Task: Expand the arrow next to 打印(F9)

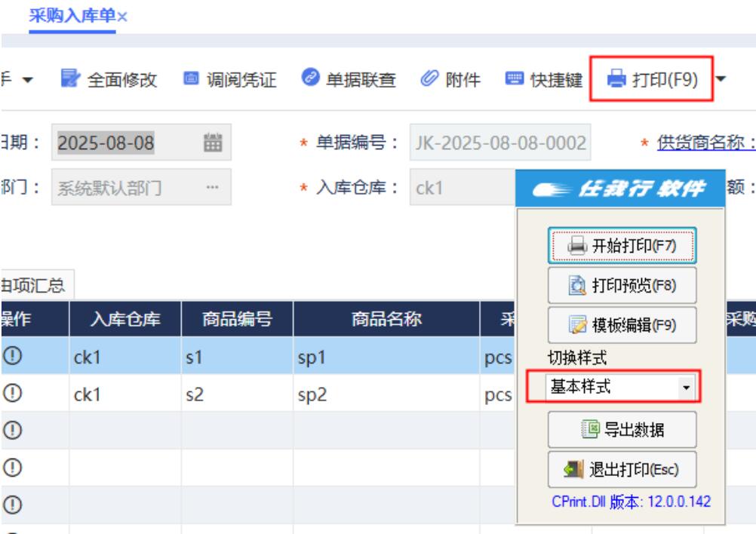Action: (720, 80)
